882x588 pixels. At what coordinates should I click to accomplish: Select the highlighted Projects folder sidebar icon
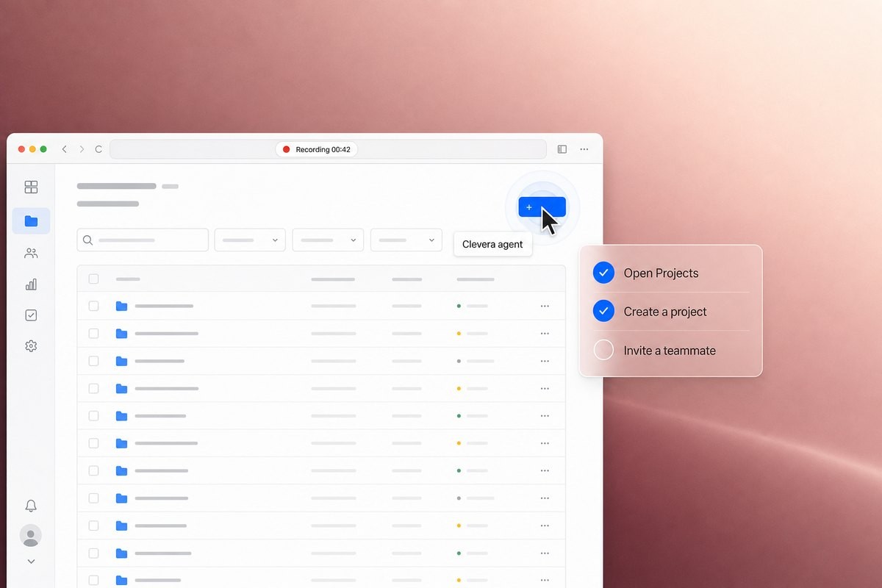point(31,220)
